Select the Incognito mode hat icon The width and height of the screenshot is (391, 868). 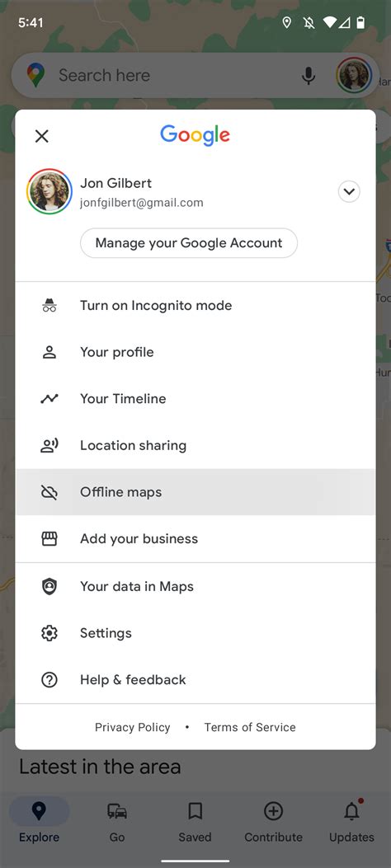[x=49, y=306]
